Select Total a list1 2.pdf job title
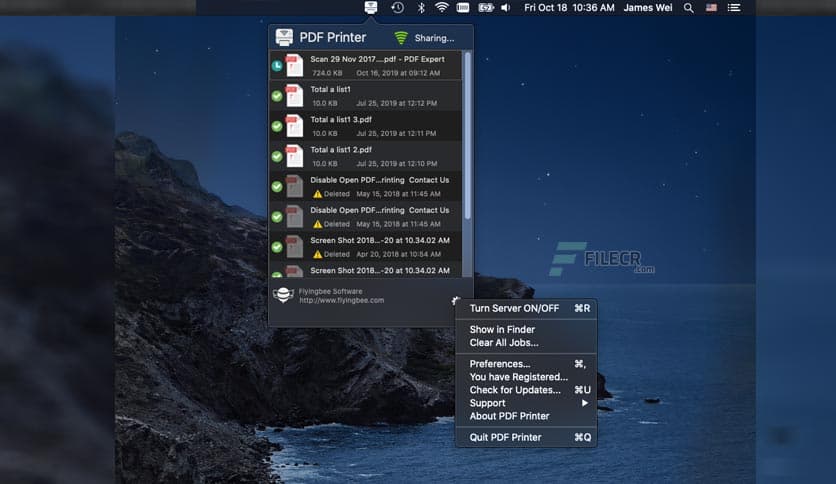The width and height of the screenshot is (836, 484). (341, 150)
